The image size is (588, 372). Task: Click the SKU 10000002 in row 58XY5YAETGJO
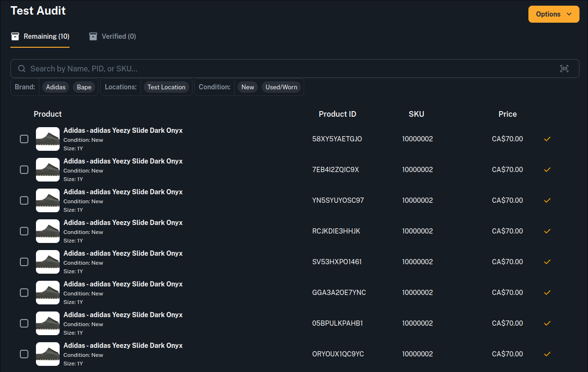[x=418, y=139]
